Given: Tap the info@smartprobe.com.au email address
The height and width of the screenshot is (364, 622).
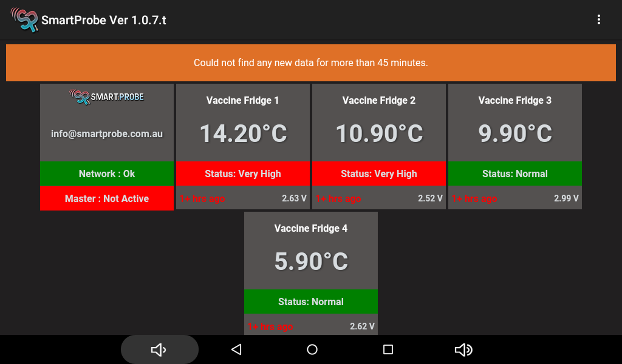Looking at the screenshot, I should coord(107,133).
